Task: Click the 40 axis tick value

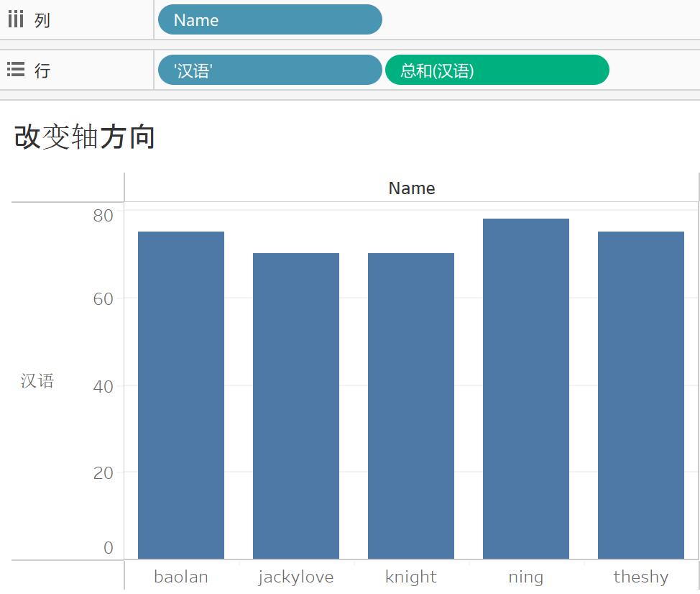Action: (x=103, y=387)
